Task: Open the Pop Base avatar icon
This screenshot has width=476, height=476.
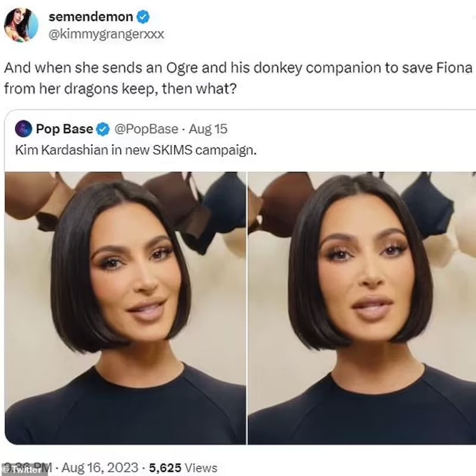Action: pyautogui.click(x=23, y=129)
